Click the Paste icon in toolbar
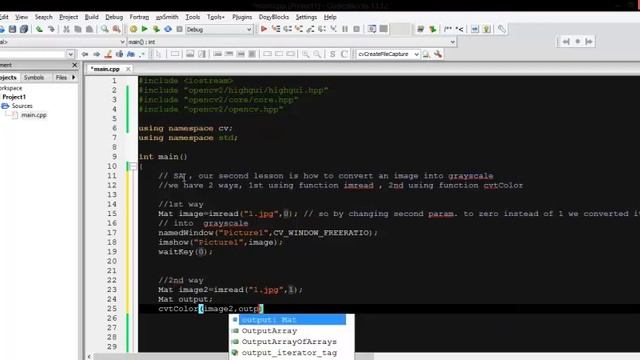 89,29
